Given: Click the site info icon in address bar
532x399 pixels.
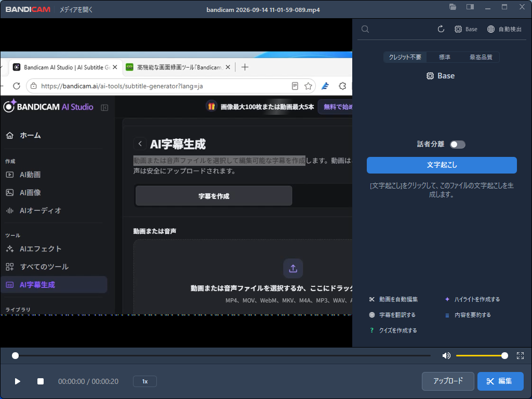Looking at the screenshot, I should [34, 86].
